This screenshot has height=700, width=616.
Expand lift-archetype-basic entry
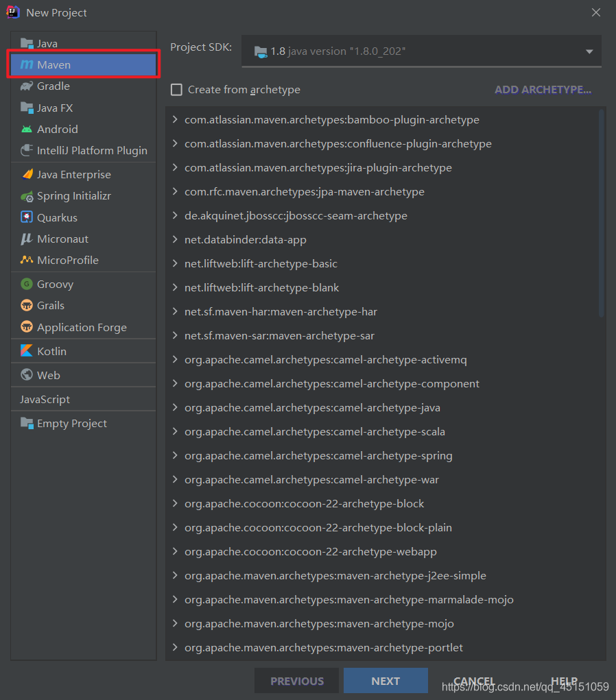175,263
